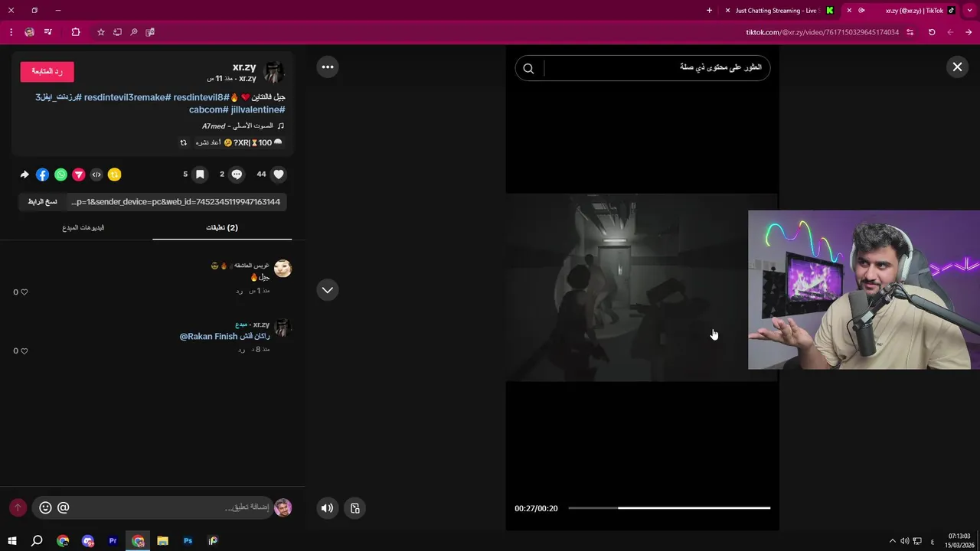This screenshot has height=551, width=980.
Task: Switch to Just Chatting Streaming Kick tab
Action: 779,11
